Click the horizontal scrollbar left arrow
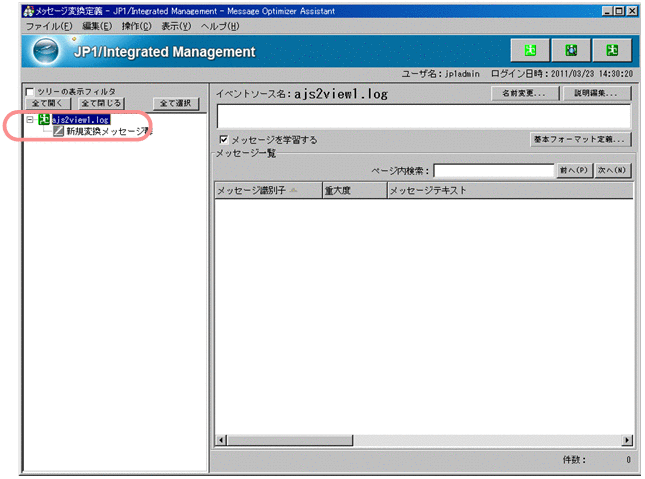645x479 pixels. pyautogui.click(x=221, y=440)
